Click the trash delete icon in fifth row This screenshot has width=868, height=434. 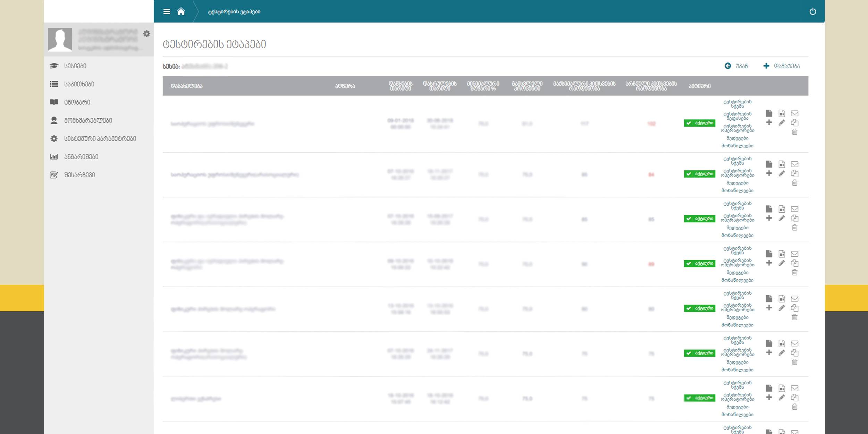click(794, 317)
